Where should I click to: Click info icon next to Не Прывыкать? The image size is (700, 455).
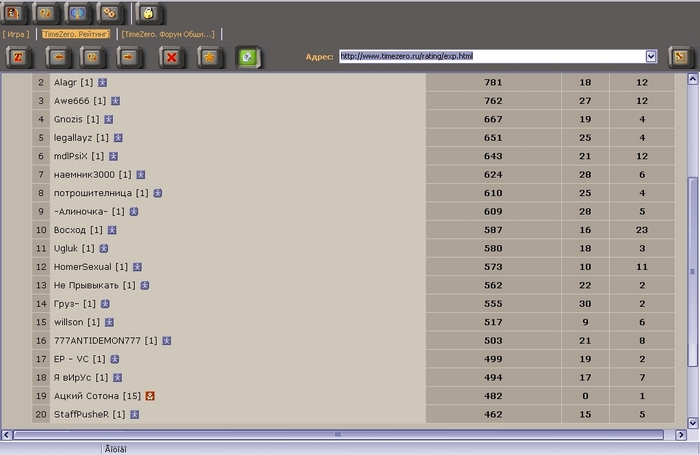(145, 285)
